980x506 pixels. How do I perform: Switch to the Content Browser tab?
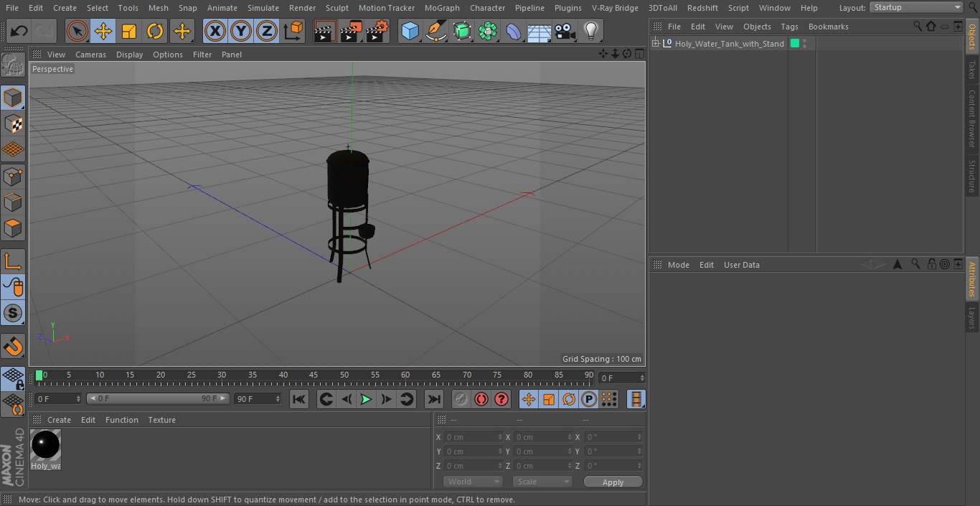[972, 118]
